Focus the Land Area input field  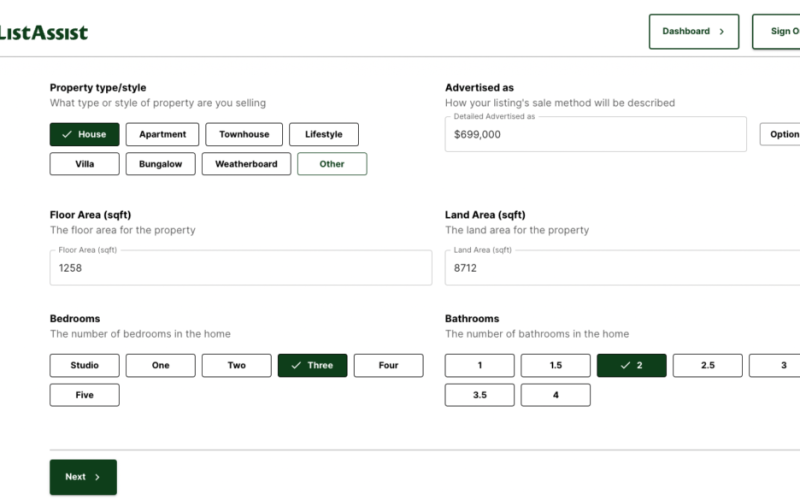tap(620, 268)
